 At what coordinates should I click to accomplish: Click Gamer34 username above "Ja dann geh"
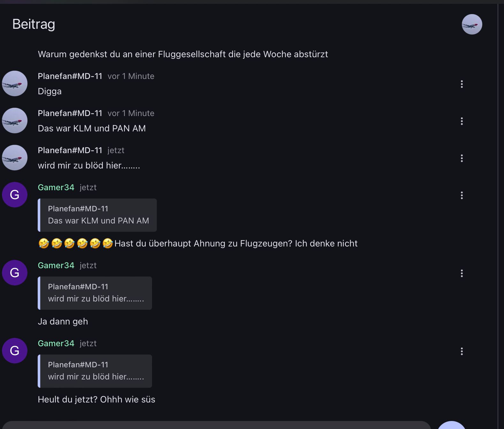(x=56, y=265)
